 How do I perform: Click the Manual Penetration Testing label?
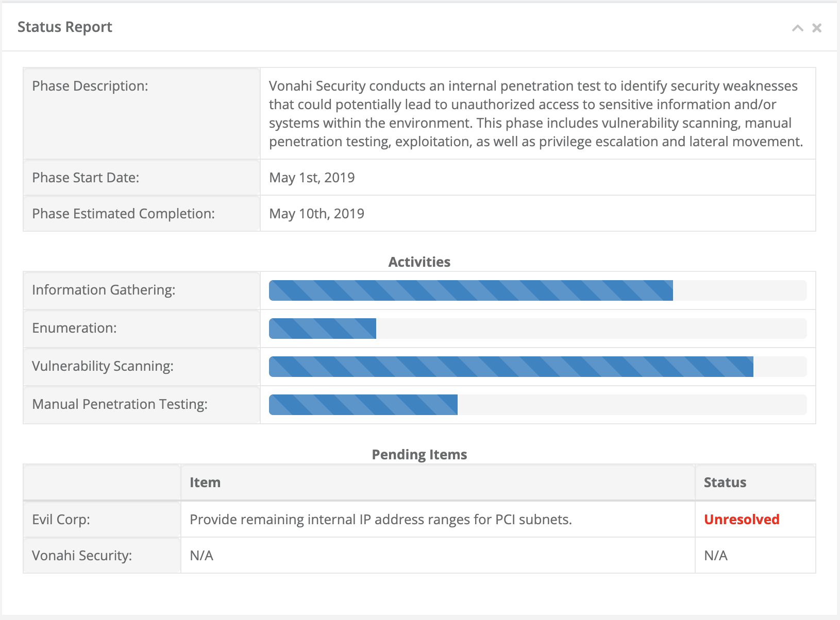tap(120, 404)
